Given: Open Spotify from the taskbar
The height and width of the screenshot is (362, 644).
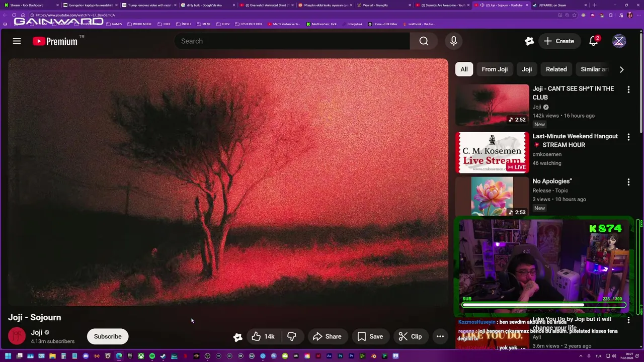Looking at the screenshot, I should 152,356.
